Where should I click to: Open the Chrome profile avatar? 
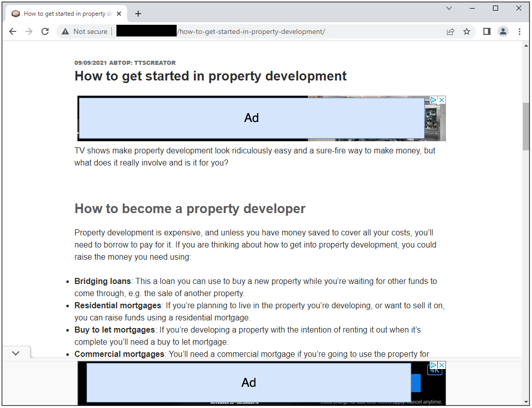pos(503,31)
